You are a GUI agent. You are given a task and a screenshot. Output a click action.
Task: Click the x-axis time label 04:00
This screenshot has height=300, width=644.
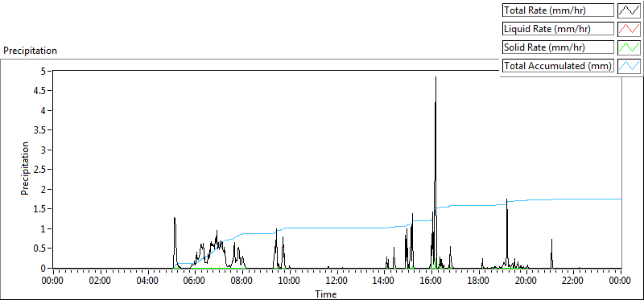click(x=147, y=282)
